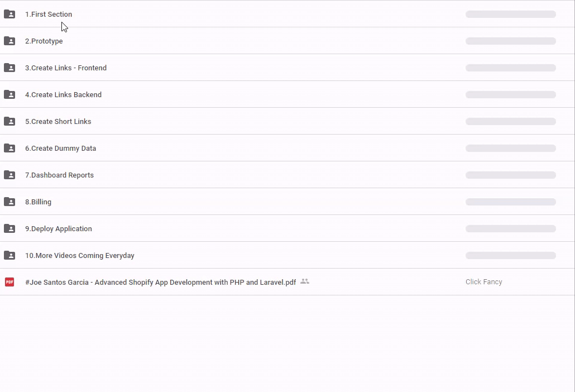575x392 pixels.
Task: Click folder icon for 8.Billing
Action: coord(9,202)
